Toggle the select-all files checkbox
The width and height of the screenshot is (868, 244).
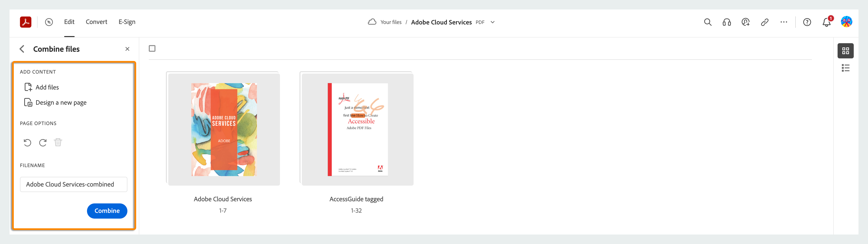tap(152, 48)
